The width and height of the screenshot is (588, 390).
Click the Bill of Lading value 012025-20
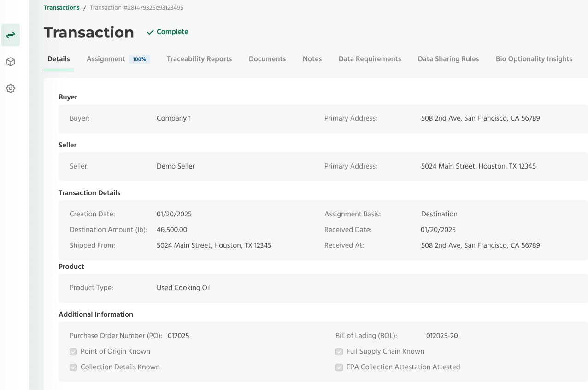coord(442,336)
